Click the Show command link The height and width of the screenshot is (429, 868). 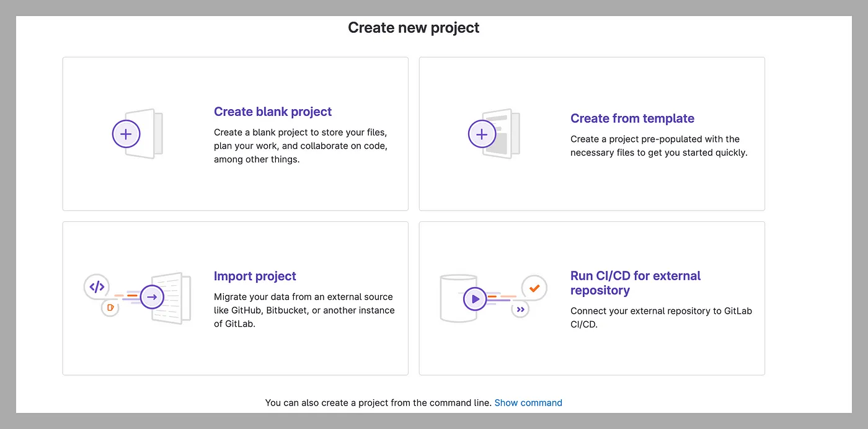point(528,403)
